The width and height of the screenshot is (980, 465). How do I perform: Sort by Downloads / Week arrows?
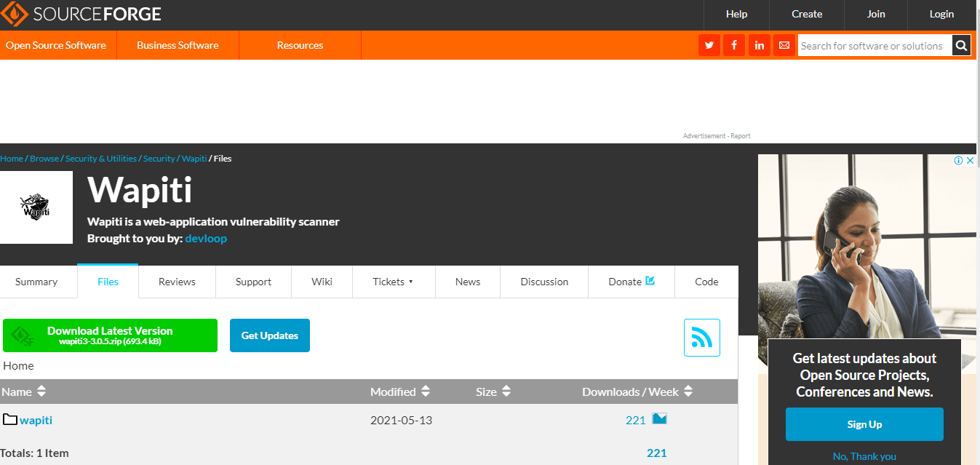tap(688, 392)
